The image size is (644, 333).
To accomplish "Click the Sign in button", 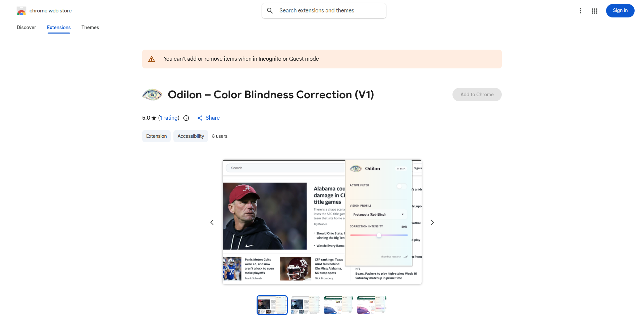I will point(620,10).
